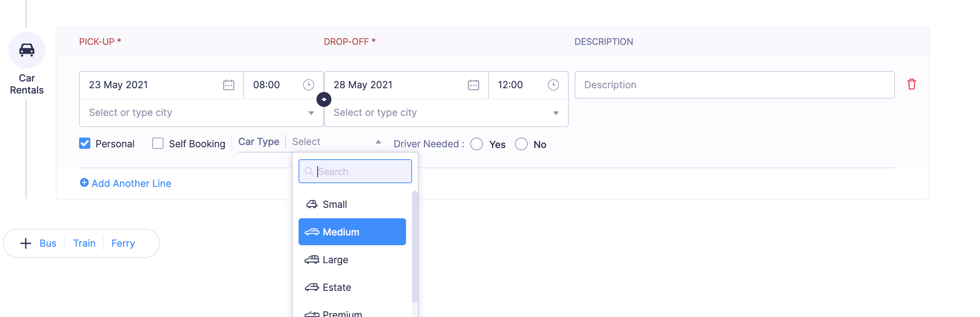Screen dimensions: 980x317
Task: Click the Car Rentals car icon
Action: tap(26, 50)
